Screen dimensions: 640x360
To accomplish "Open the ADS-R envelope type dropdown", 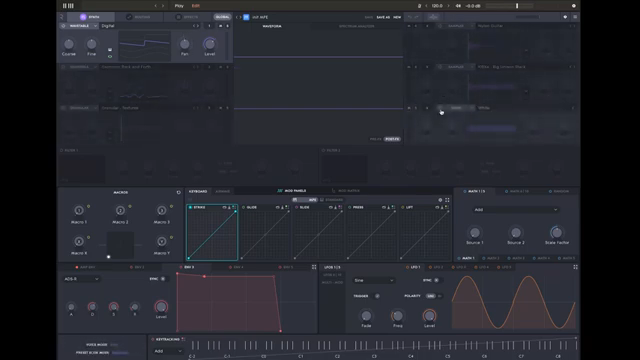I will point(81,279).
